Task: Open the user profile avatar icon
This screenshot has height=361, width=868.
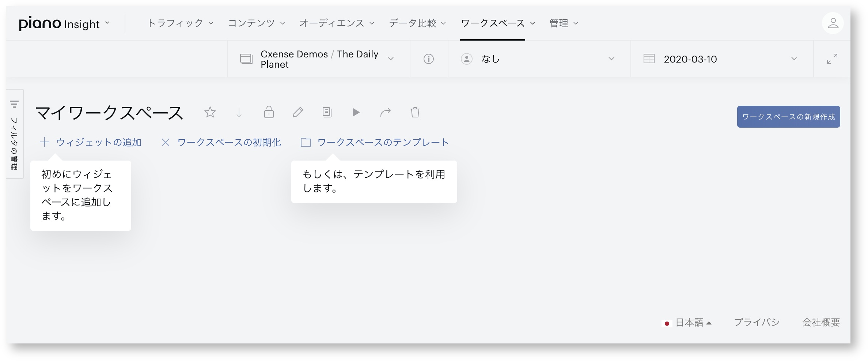Action: tap(833, 23)
